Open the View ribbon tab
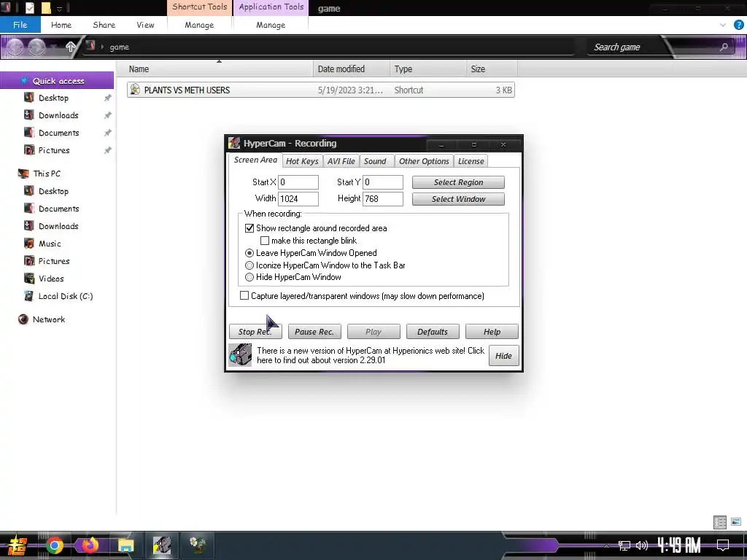 (x=145, y=25)
